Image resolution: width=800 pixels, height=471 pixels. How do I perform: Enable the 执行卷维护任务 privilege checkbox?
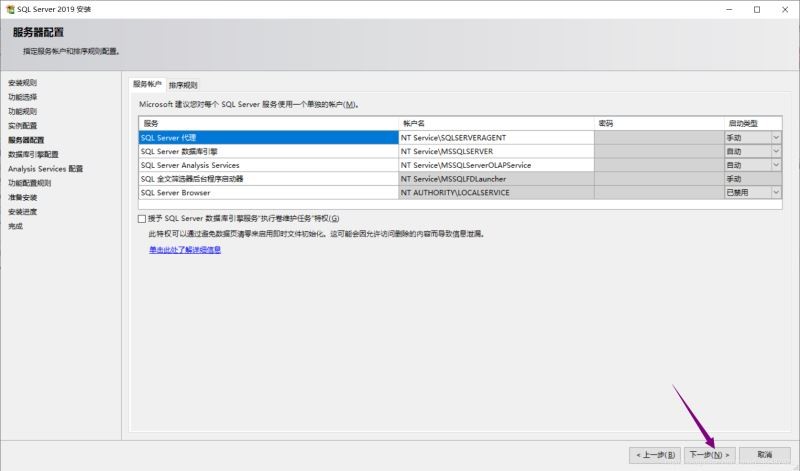tap(142, 218)
